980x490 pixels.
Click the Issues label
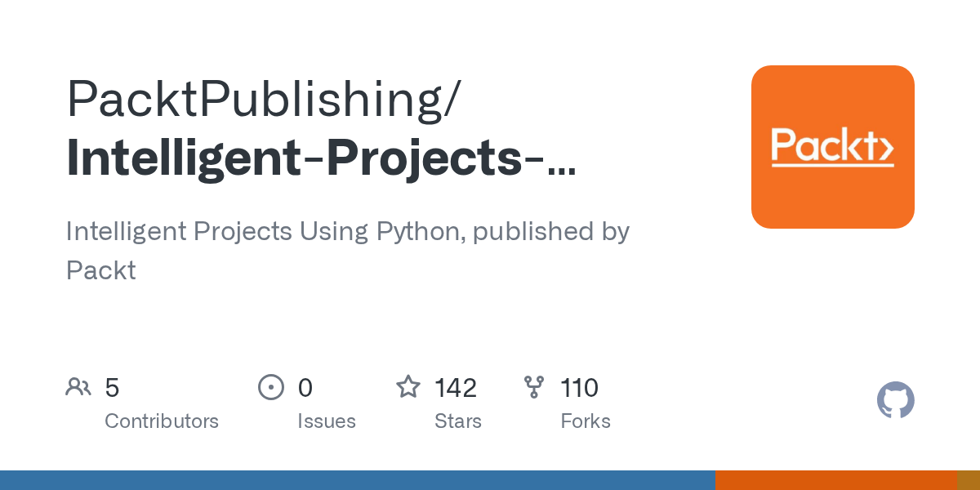[x=327, y=421]
